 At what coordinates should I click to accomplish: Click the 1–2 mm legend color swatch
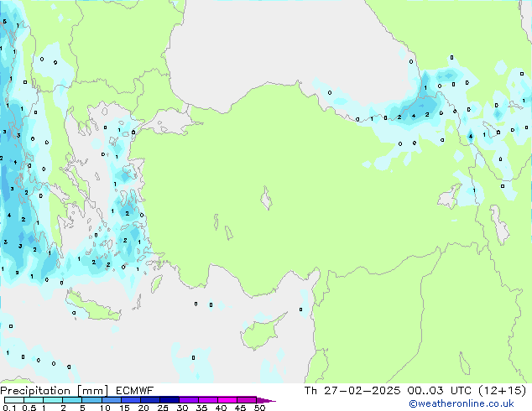click(x=53, y=400)
